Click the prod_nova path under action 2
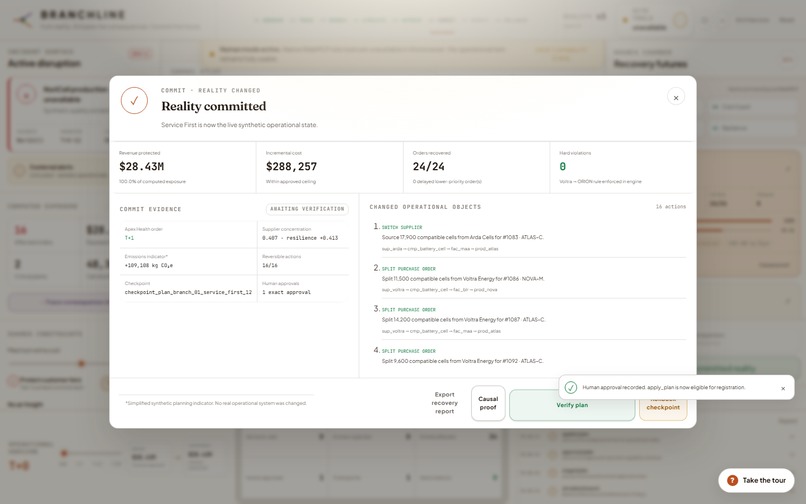 (439, 290)
